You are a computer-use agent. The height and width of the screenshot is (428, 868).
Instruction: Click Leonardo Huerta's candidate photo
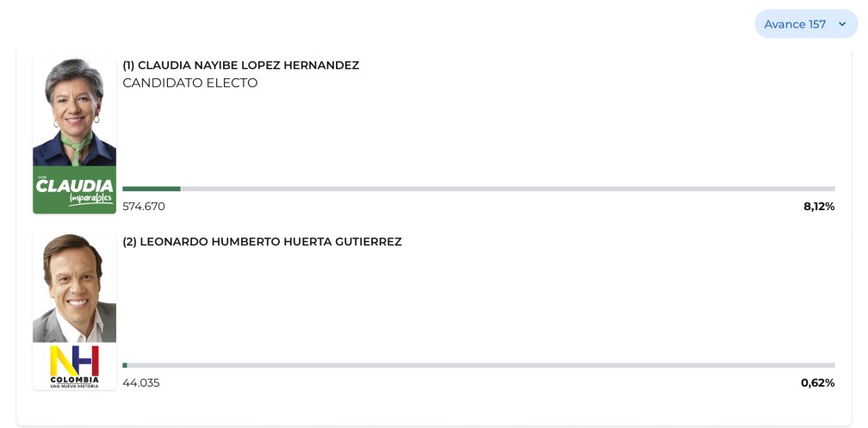pos(74,288)
